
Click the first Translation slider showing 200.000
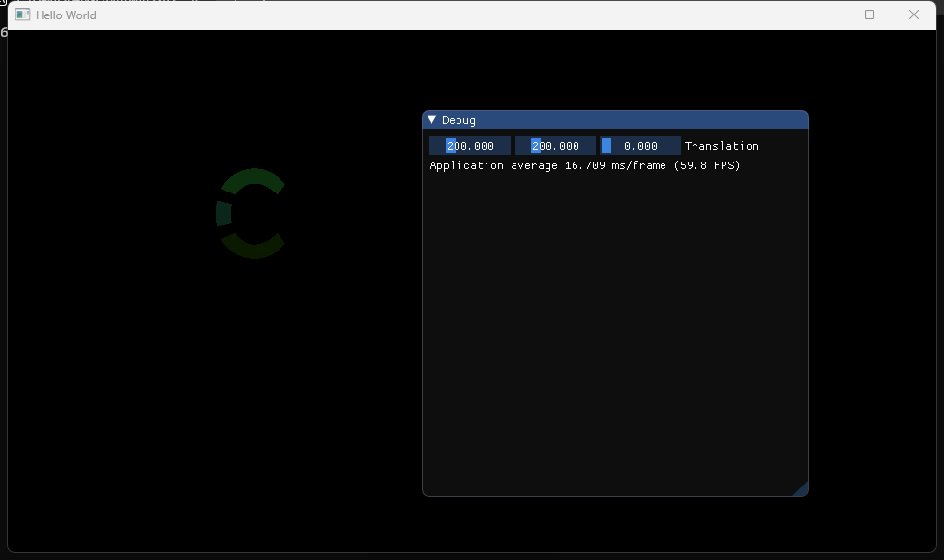(x=470, y=146)
